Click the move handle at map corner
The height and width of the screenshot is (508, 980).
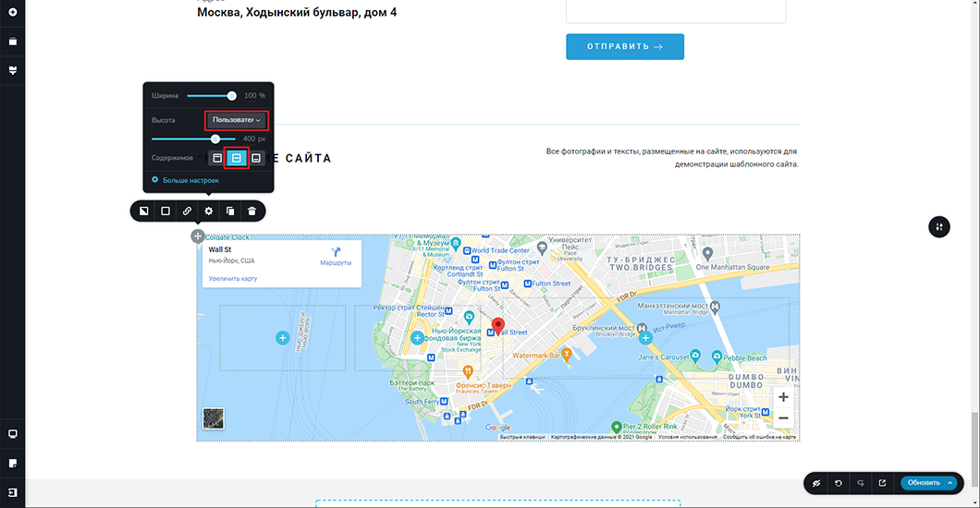198,236
